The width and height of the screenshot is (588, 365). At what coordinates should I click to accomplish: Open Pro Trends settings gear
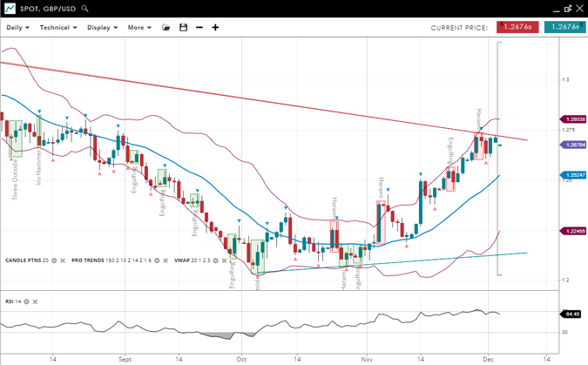[x=157, y=260]
